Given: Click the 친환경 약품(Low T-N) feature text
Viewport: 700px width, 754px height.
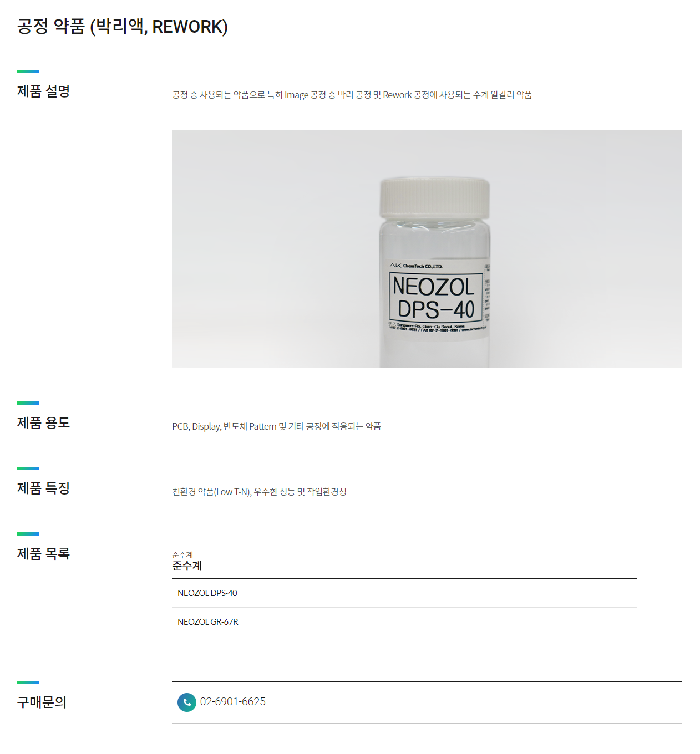Looking at the screenshot, I should pyautogui.click(x=259, y=492).
